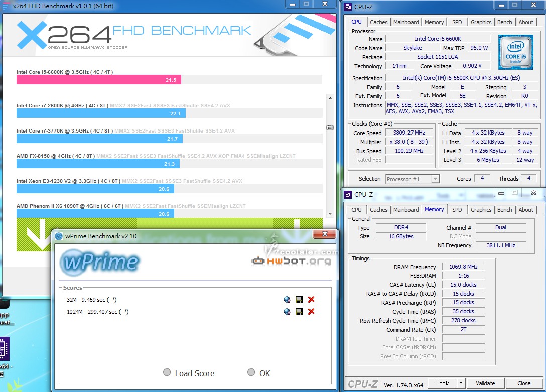Image resolution: width=546 pixels, height=392 pixels.
Task: Open Graphics tab in the CPU-Z processor window
Action: click(x=481, y=22)
